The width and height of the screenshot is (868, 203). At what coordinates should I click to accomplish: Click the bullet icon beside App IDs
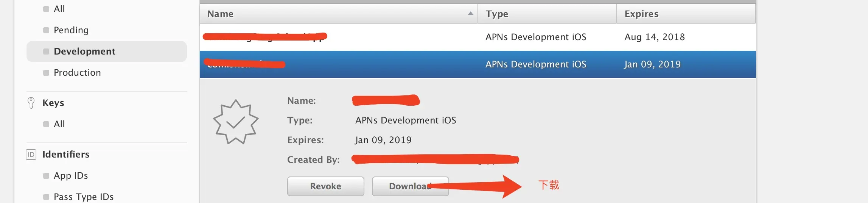[x=46, y=176]
